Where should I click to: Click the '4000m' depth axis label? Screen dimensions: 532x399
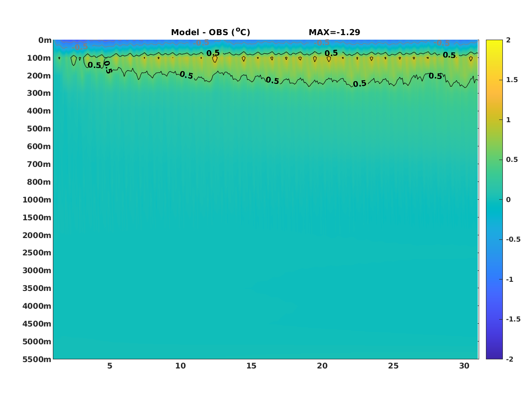[36, 306]
